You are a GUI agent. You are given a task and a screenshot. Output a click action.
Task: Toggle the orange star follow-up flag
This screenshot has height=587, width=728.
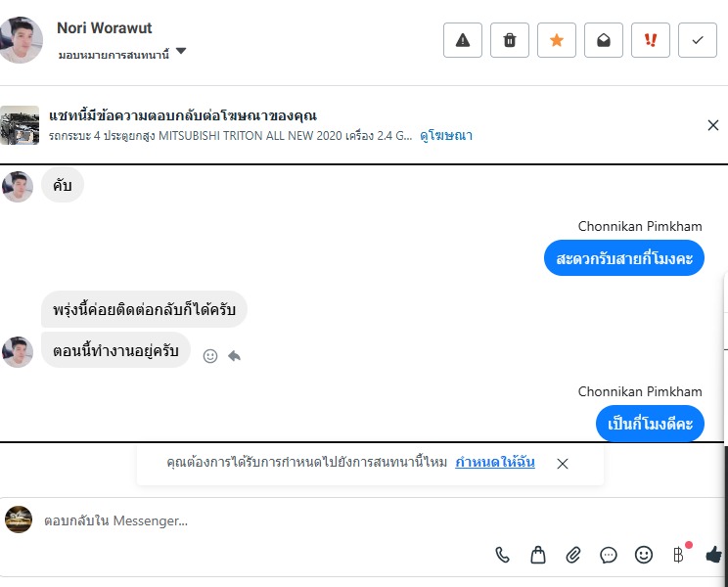[557, 40]
